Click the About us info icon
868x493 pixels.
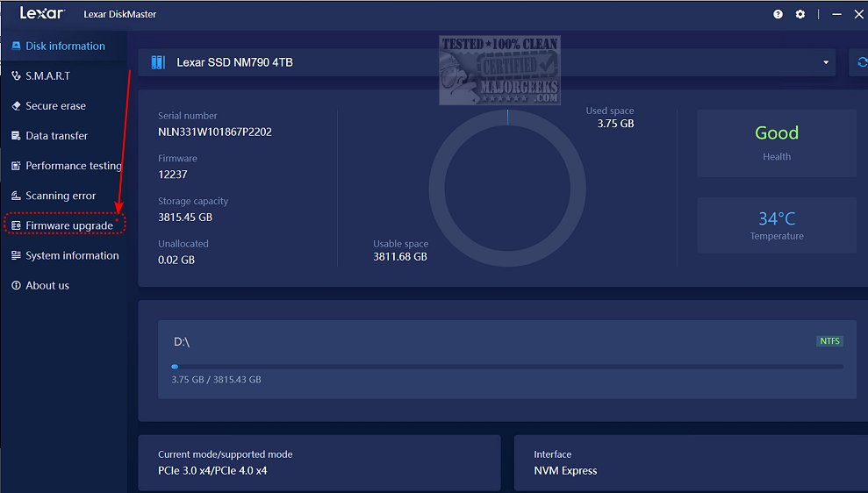(x=16, y=285)
